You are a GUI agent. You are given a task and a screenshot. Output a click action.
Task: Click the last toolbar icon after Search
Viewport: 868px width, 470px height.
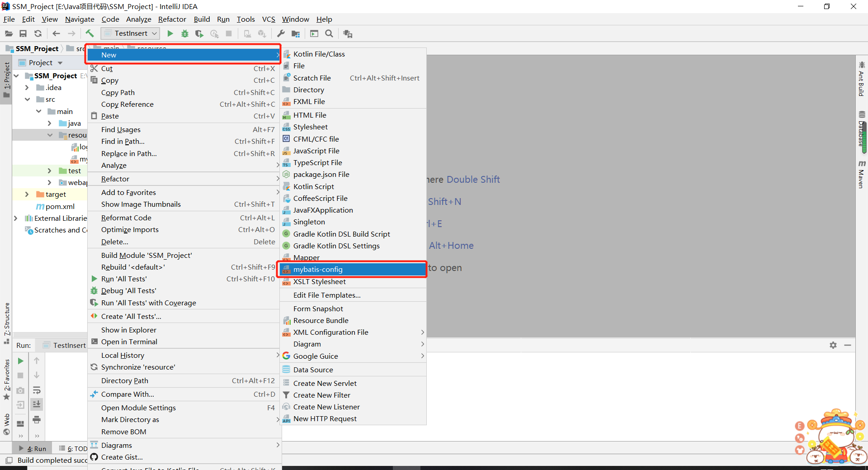pos(347,33)
